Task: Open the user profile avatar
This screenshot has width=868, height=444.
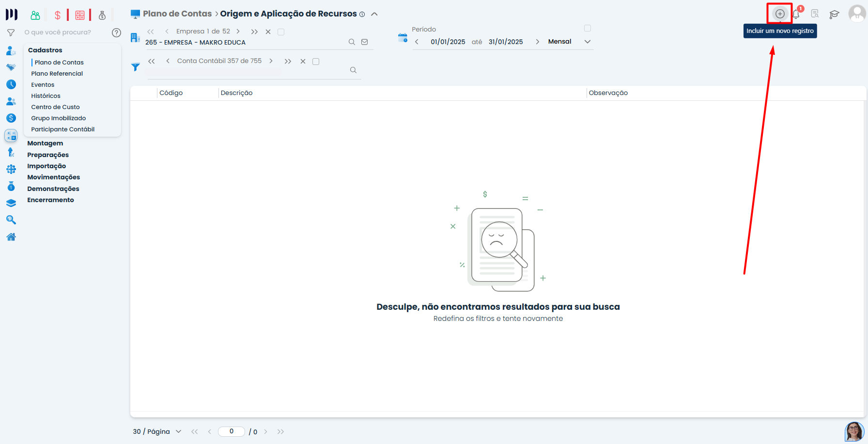Action: coord(857,14)
